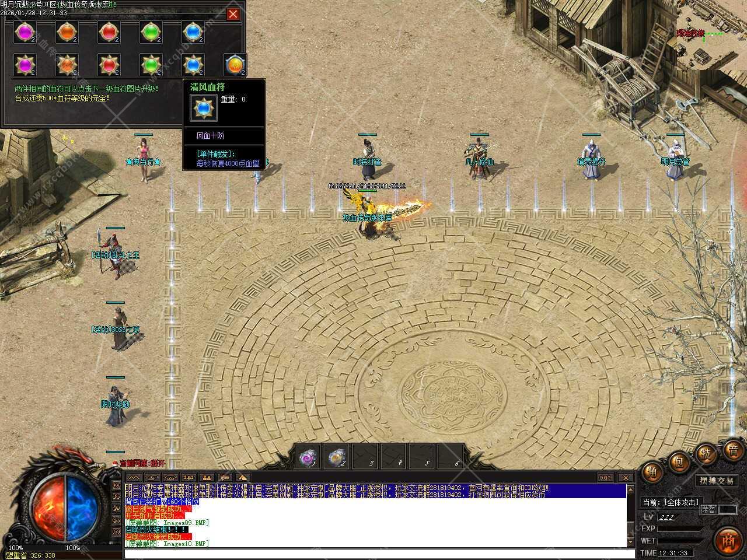Click the OUT button on chat bar
Image resolution: width=747 pixels, height=560 pixels.
(x=605, y=478)
